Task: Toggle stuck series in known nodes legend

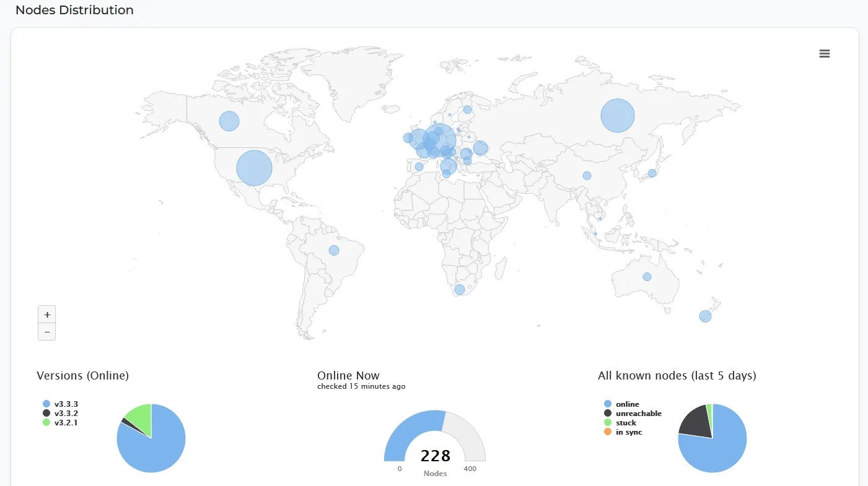Action: [x=620, y=423]
